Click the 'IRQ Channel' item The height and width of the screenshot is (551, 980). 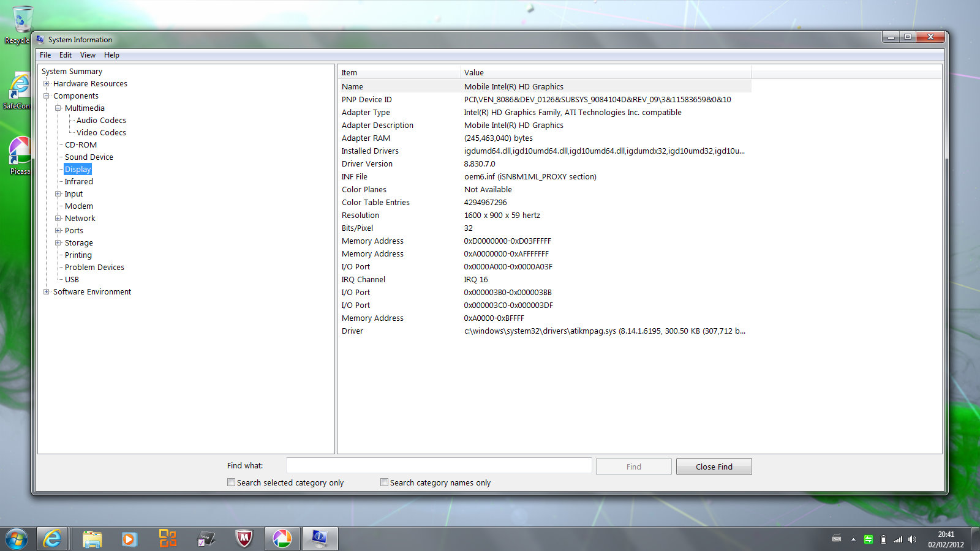pos(363,280)
